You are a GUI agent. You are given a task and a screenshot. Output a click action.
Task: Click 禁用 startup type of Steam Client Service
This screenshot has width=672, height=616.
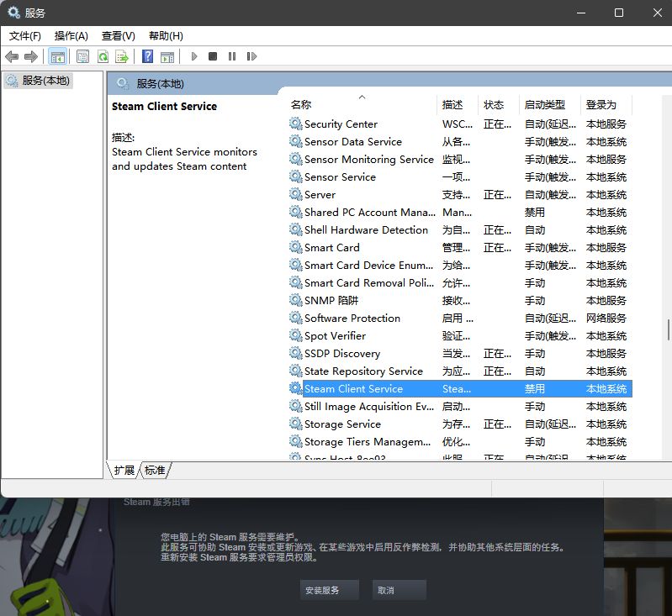click(x=535, y=388)
